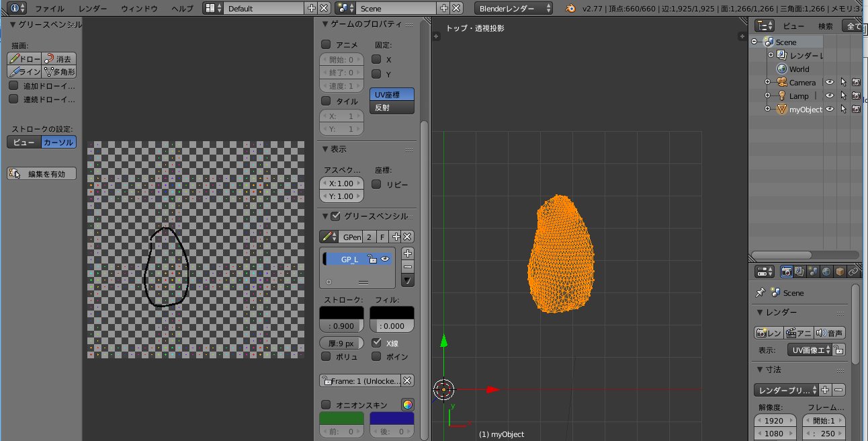Screen dimensions: 868x441
Task: Add a new grease pencil layer
Action: [x=408, y=253]
